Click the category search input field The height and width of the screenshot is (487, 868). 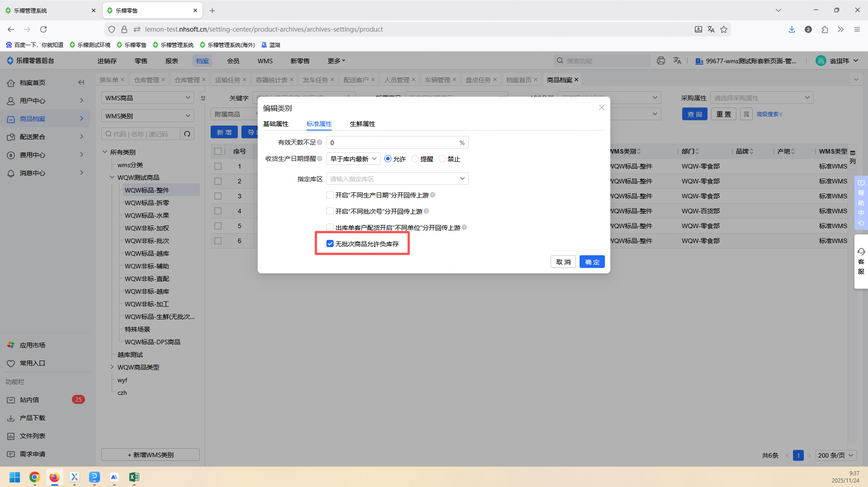point(141,134)
